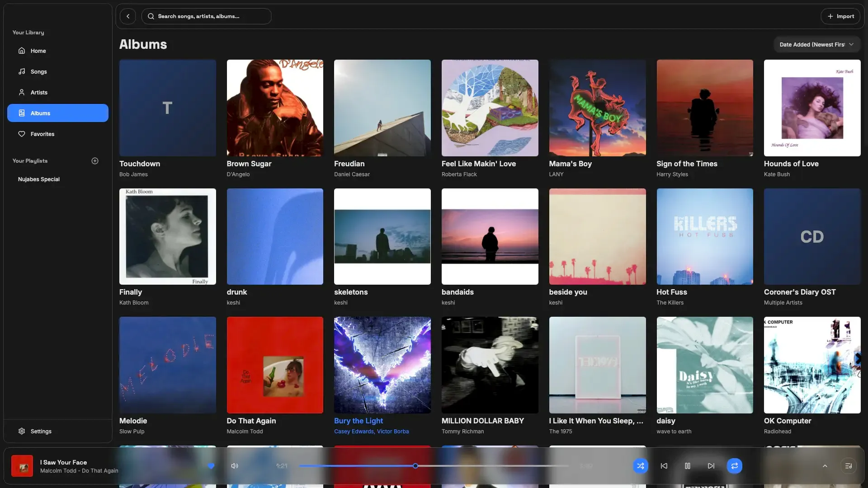Click the plus icon in Import
This screenshot has width=868, height=488.
click(830, 16)
